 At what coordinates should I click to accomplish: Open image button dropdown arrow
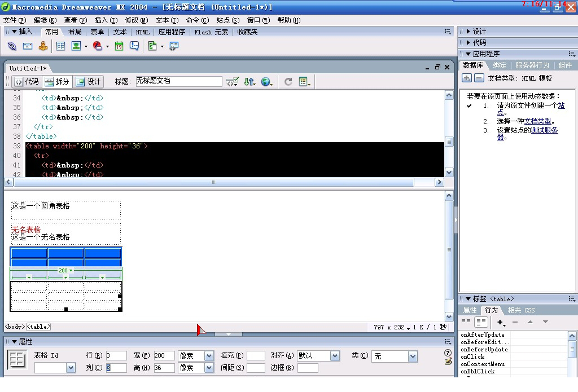point(86,47)
